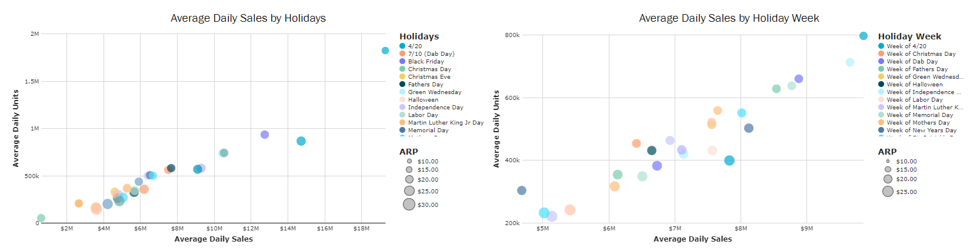Click the top-right teal point in Holiday Week chart
The height and width of the screenshot is (251, 980).
coord(864,36)
